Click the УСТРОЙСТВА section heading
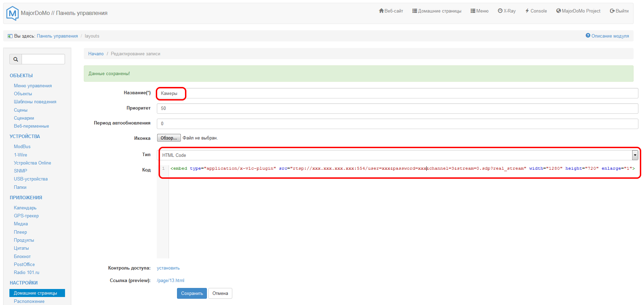The height and width of the screenshot is (305, 644). (x=25, y=137)
